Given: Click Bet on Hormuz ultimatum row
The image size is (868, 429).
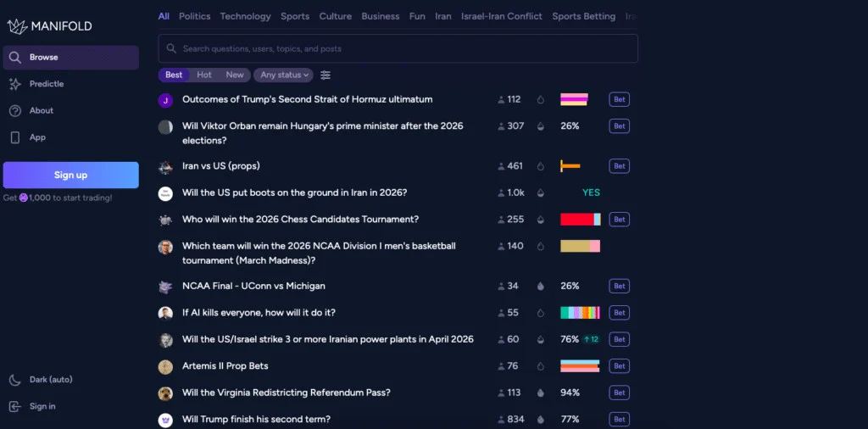Looking at the screenshot, I should (x=620, y=100).
